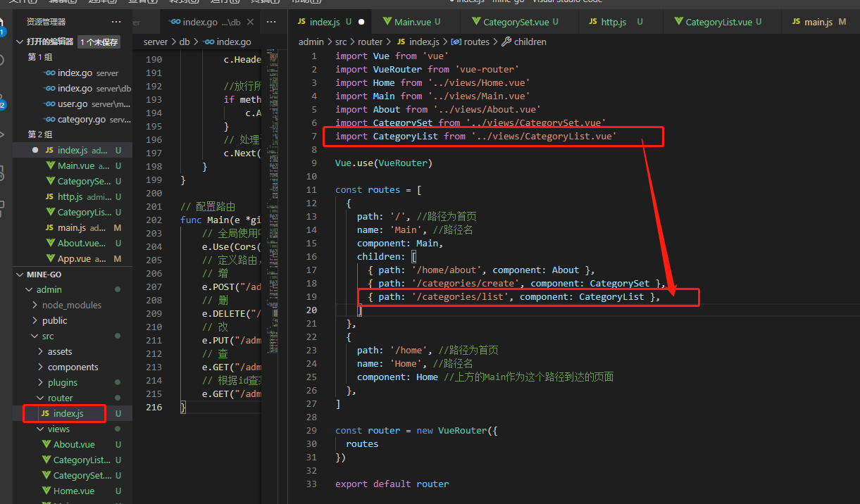Collapse the router folder
Image resolution: width=860 pixels, height=504 pixels.
click(x=41, y=398)
